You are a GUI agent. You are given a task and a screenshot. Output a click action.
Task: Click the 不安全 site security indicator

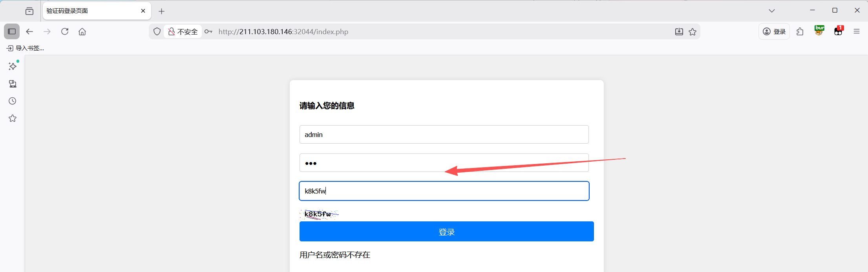(x=183, y=31)
